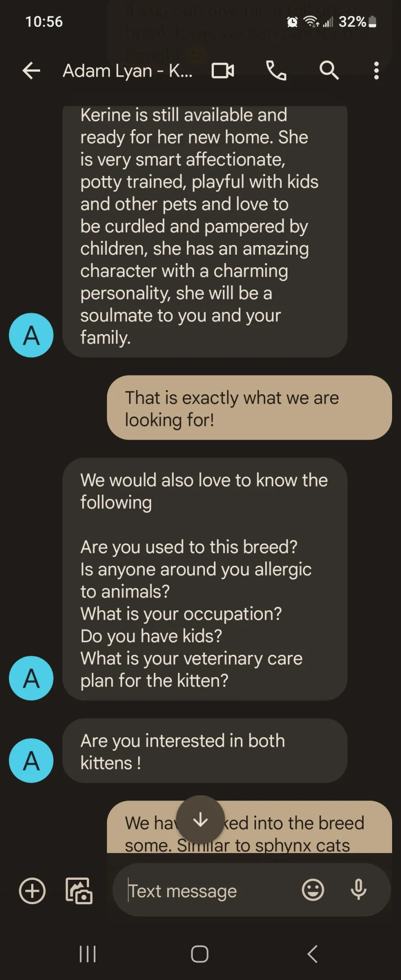401x980 pixels.
Task: Tap avatar beside 'interested in both kittens'
Action: coord(31,760)
